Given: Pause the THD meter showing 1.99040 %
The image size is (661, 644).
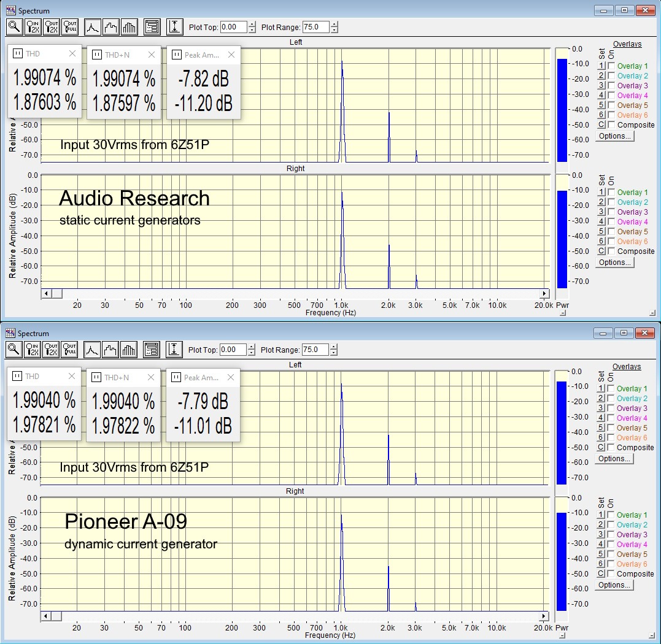Looking at the screenshot, I should [17, 376].
